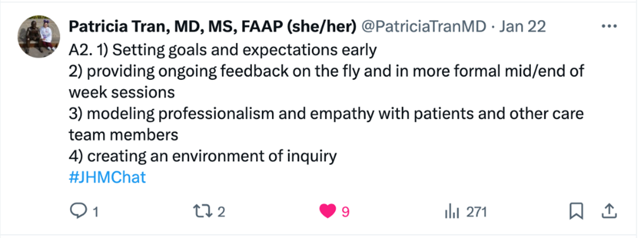The height and width of the screenshot is (238, 644).
Task: Click the share upload arrow icon
Action: (x=609, y=211)
